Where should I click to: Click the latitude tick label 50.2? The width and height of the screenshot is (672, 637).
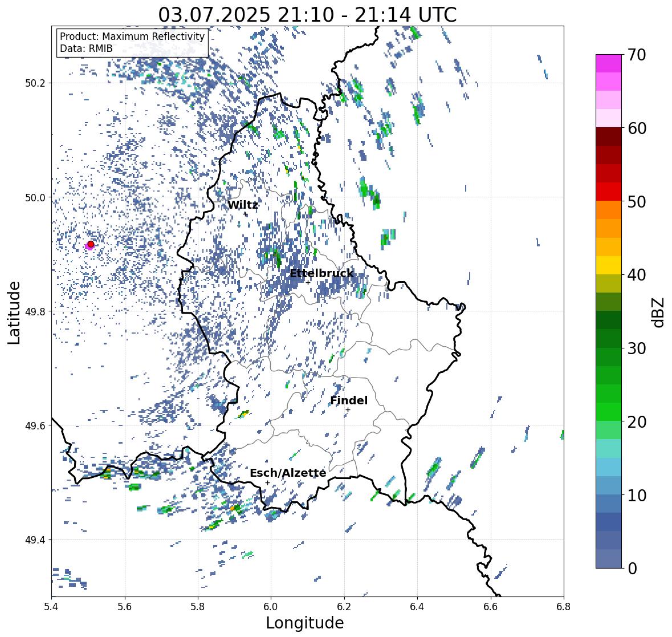coord(35,83)
